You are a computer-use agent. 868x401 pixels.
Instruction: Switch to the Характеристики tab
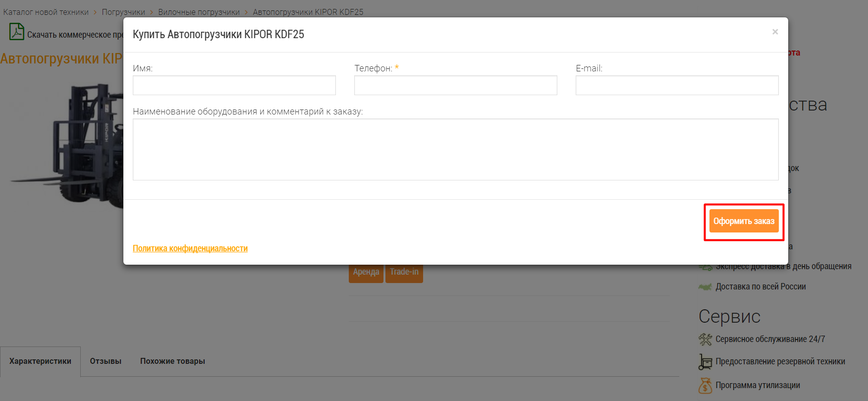40,361
